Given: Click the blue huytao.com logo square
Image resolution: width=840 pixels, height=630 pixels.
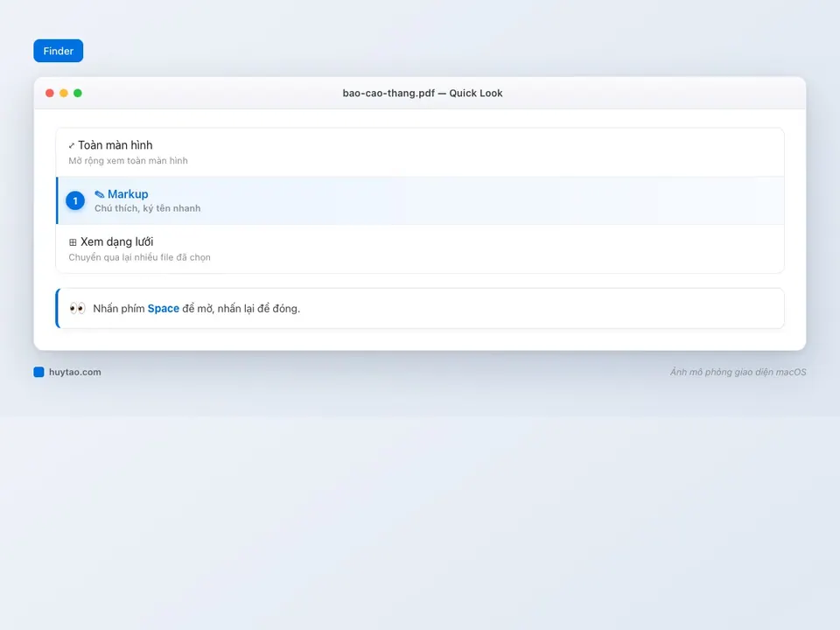Looking at the screenshot, I should [x=38, y=372].
